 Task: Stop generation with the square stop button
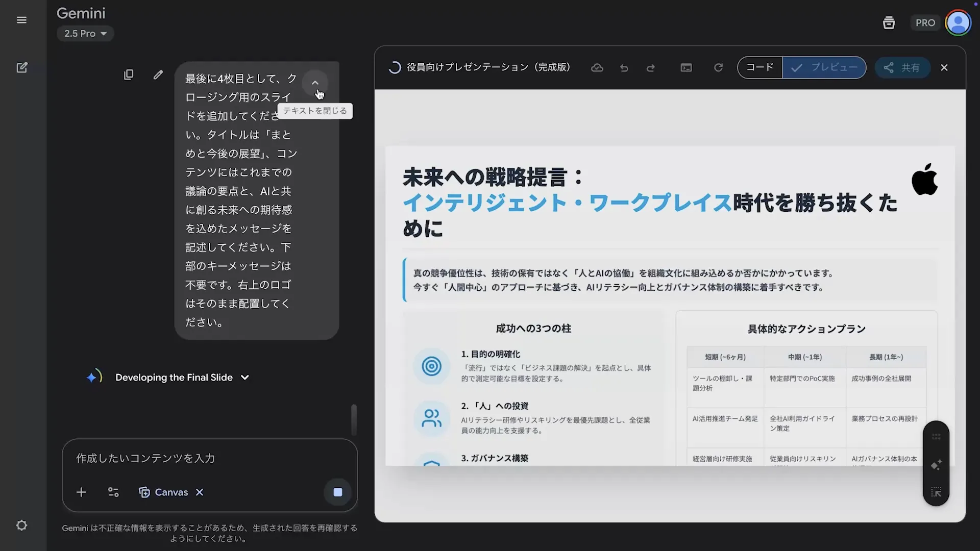coord(337,492)
